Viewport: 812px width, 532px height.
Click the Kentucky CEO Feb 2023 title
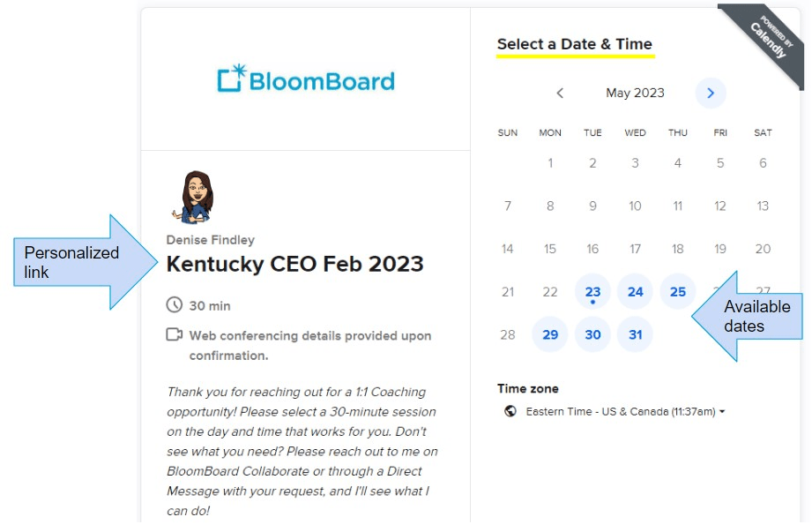tap(294, 264)
